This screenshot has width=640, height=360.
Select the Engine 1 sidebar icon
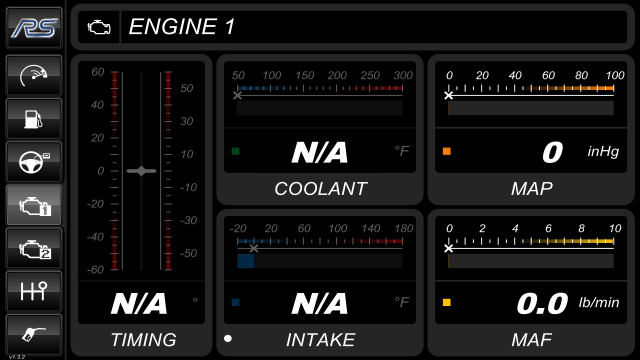(x=34, y=205)
